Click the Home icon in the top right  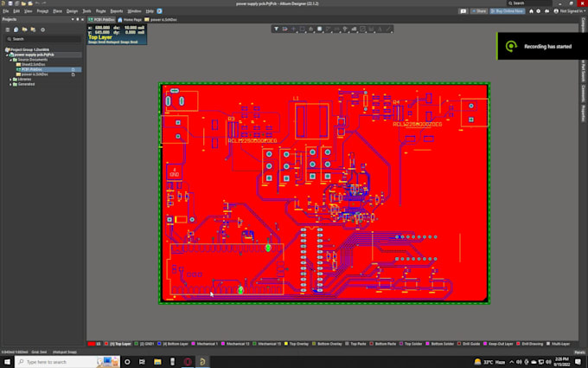coord(531,11)
